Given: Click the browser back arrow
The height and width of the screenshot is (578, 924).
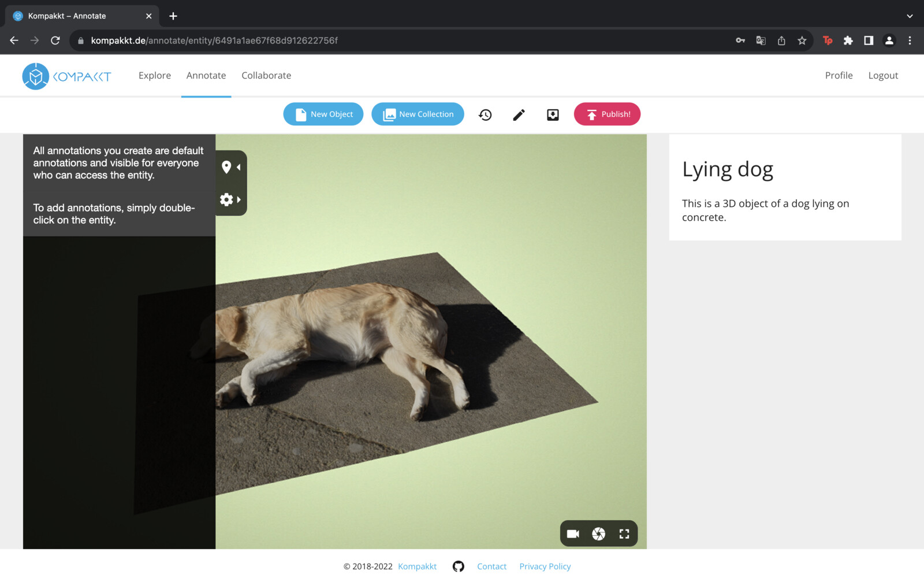Looking at the screenshot, I should pos(14,40).
